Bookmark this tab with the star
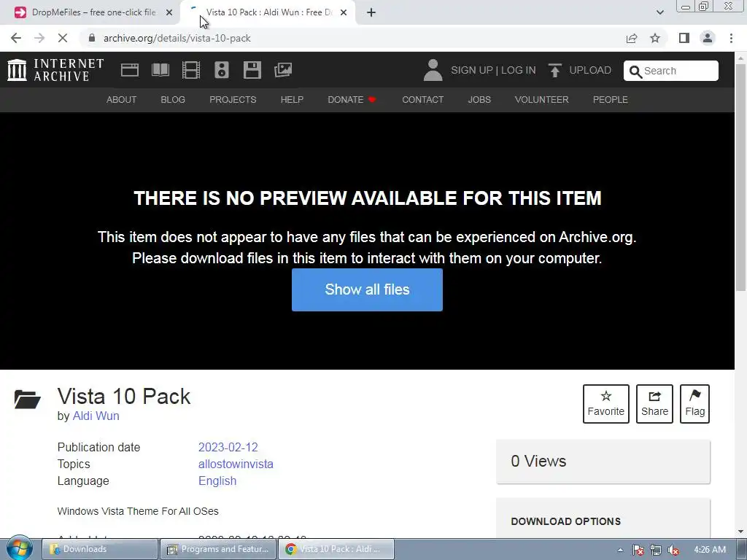747x560 pixels. point(655,38)
